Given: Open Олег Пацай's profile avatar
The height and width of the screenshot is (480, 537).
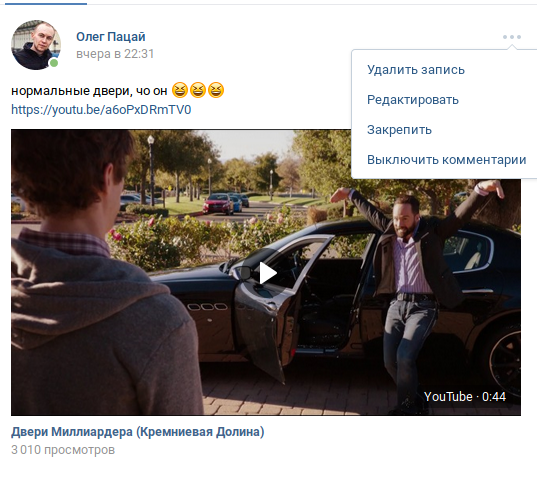Looking at the screenshot, I should (x=36, y=45).
